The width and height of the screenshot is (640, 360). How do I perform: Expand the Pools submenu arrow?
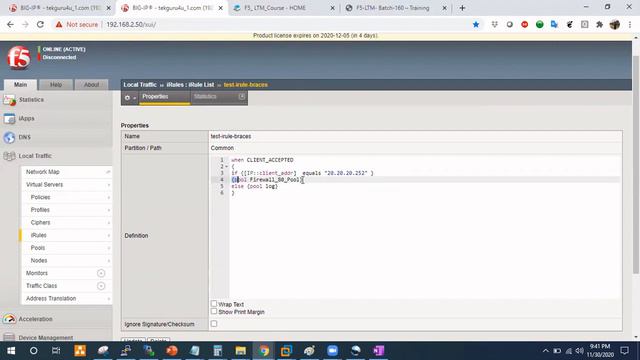(x=109, y=248)
